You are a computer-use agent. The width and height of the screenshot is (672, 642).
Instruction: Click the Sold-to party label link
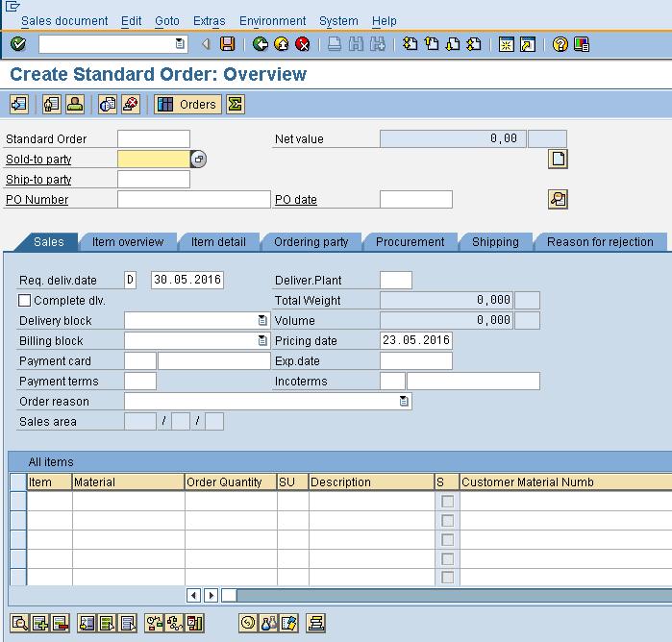click(38, 159)
